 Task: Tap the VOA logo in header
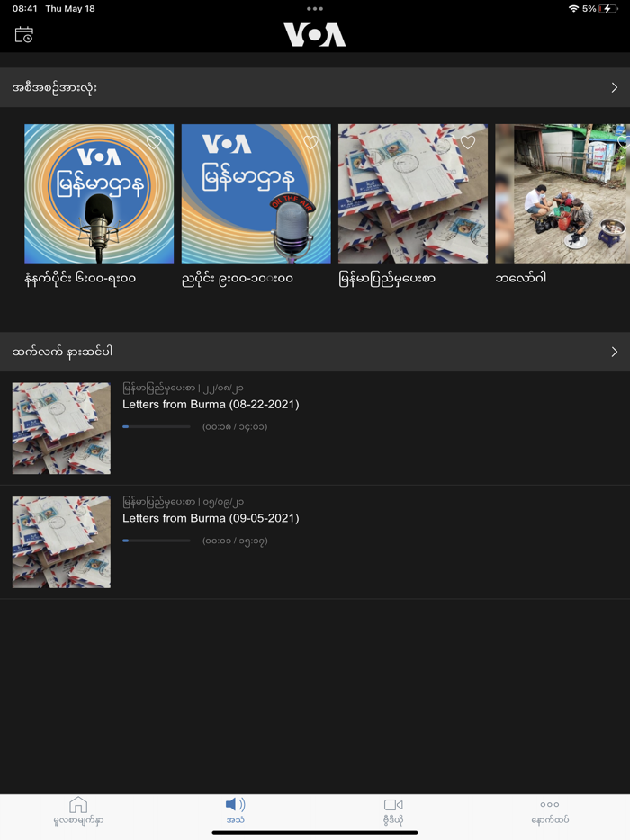(x=315, y=35)
